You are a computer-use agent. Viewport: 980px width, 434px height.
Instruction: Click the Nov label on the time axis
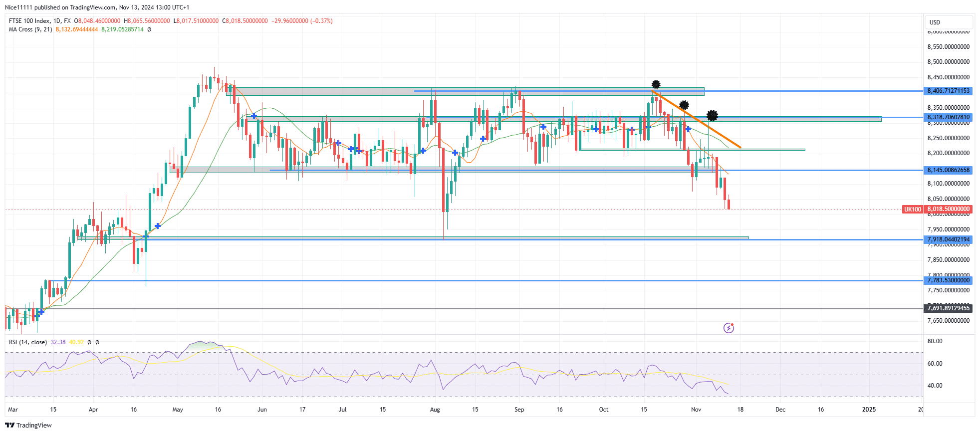tap(696, 410)
